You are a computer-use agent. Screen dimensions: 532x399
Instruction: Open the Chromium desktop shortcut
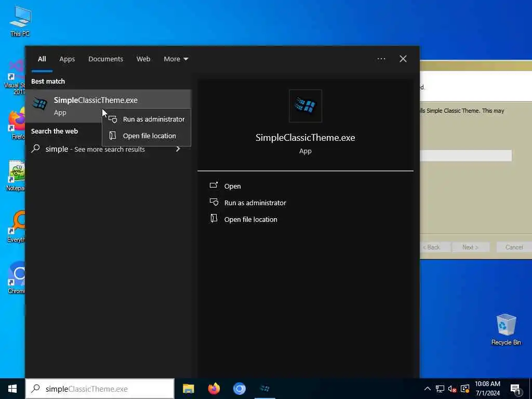16,277
